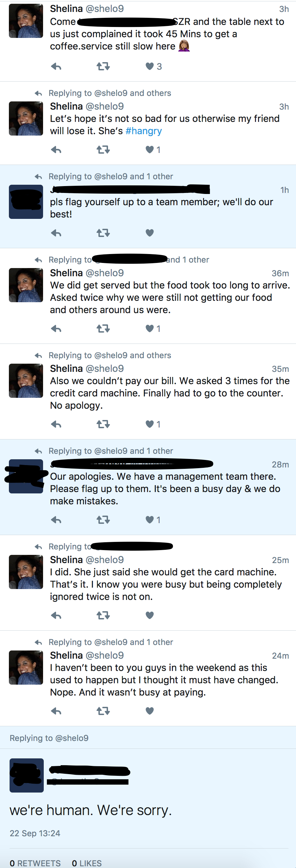Like the tweet with 3 likes
This screenshot has height=868, width=296.
(x=150, y=66)
